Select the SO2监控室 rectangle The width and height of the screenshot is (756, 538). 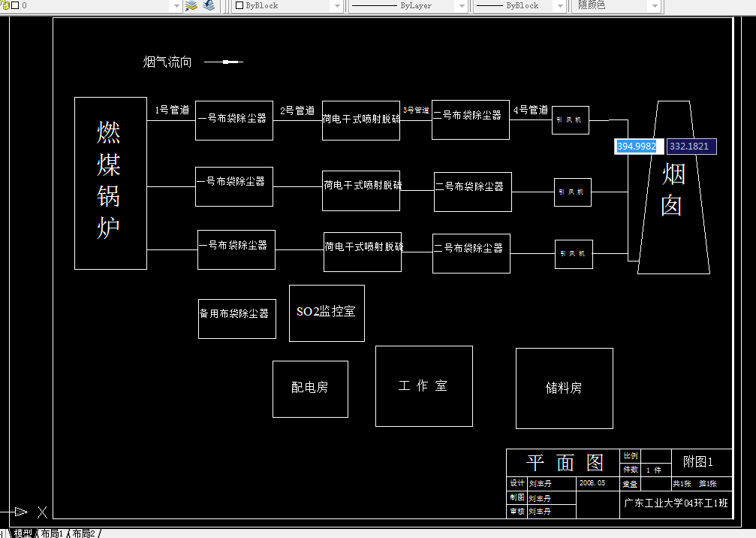point(327,313)
